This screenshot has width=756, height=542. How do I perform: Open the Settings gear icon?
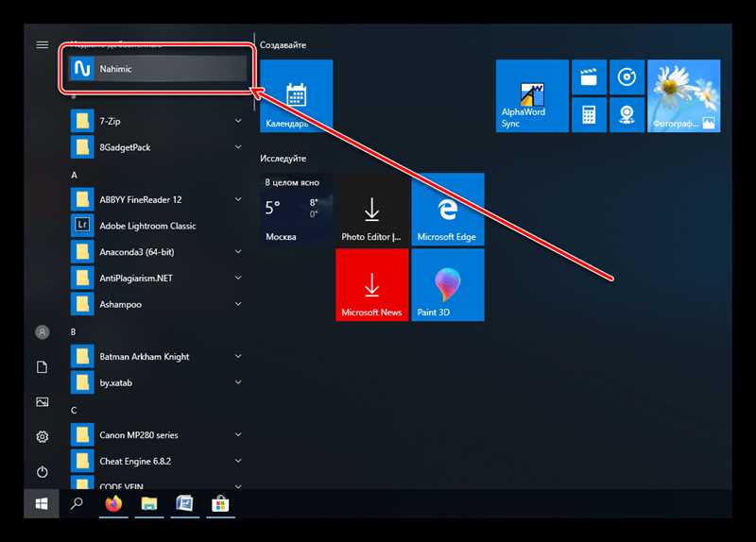point(42,436)
